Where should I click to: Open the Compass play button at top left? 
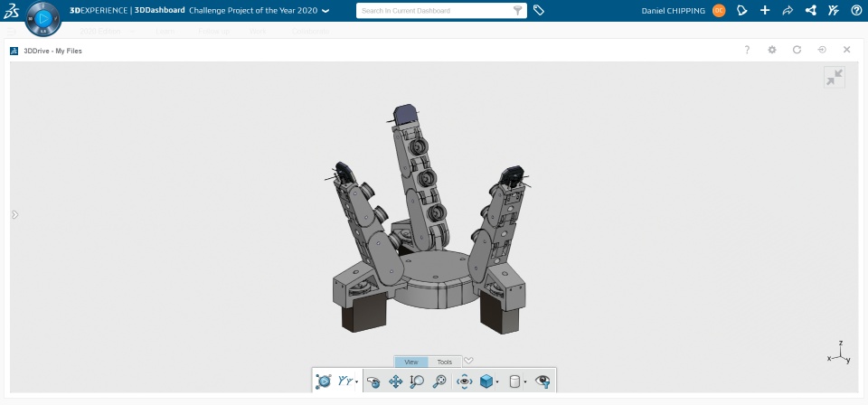click(43, 19)
